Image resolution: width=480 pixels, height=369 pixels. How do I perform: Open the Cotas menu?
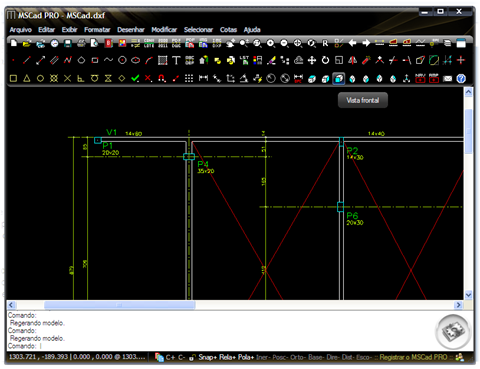pyautogui.click(x=228, y=30)
